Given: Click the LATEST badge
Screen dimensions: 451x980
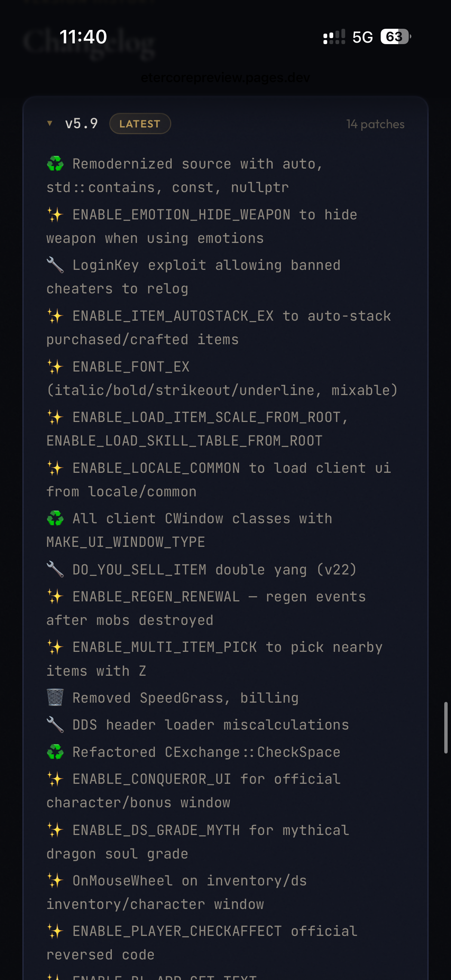Looking at the screenshot, I should (x=140, y=124).
